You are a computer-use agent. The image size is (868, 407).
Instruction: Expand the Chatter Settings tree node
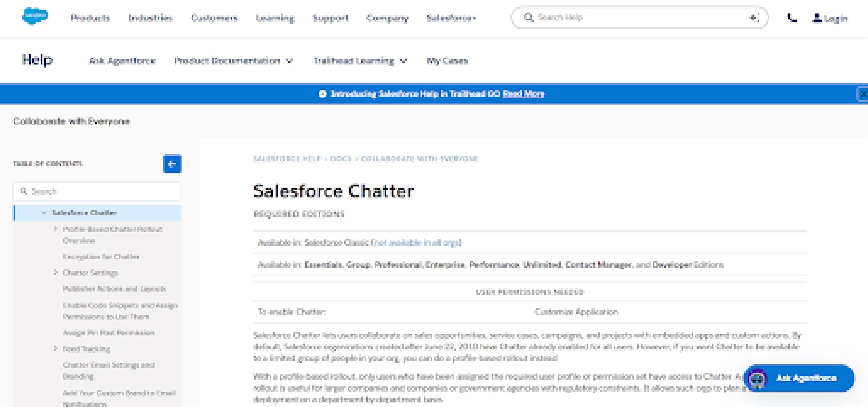point(56,272)
